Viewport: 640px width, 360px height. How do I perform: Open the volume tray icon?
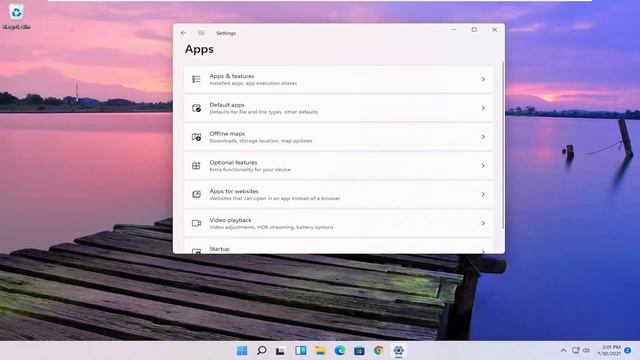pyautogui.click(x=587, y=350)
